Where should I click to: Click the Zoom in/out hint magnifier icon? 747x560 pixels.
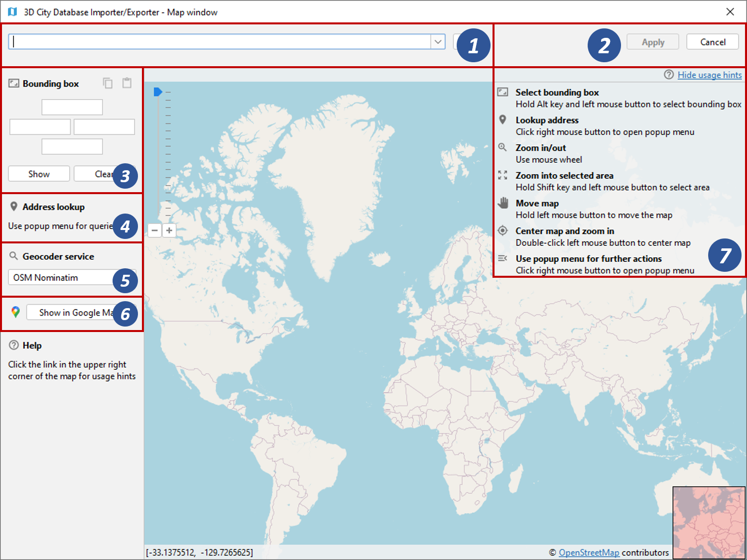pyautogui.click(x=503, y=147)
